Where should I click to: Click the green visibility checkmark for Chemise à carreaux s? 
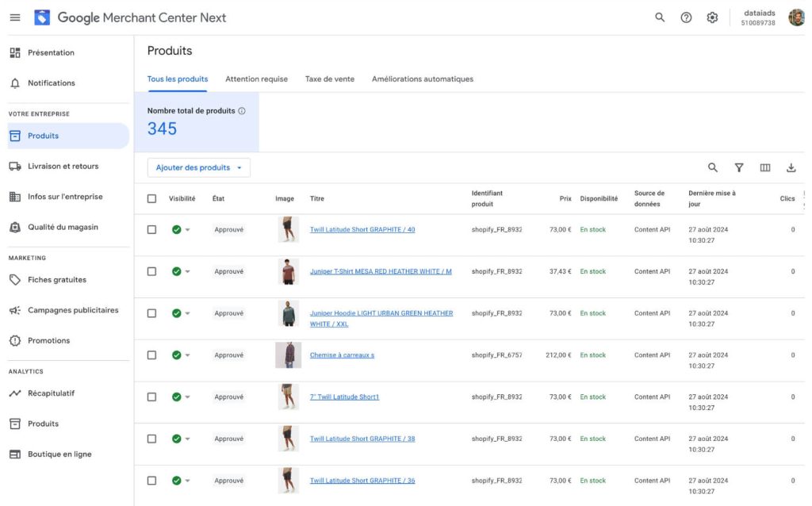coord(177,355)
